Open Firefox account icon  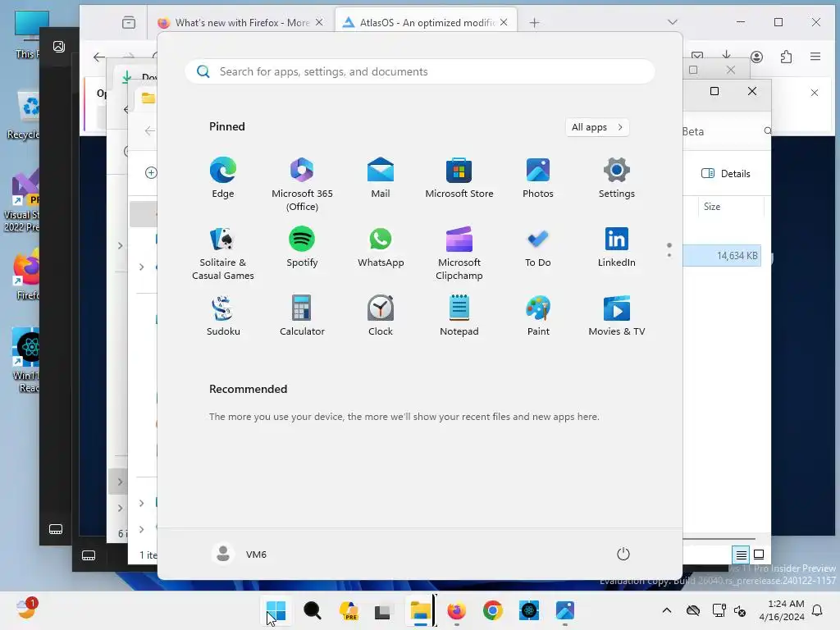click(x=756, y=57)
